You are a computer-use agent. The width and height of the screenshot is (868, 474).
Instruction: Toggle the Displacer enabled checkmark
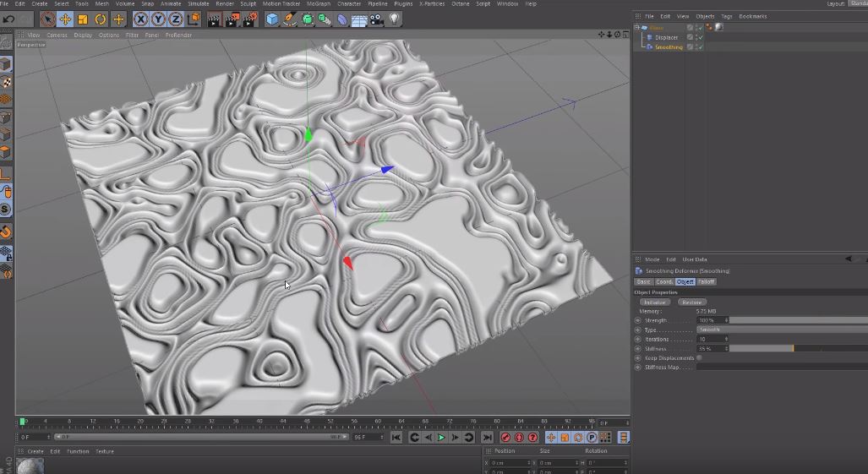click(701, 38)
